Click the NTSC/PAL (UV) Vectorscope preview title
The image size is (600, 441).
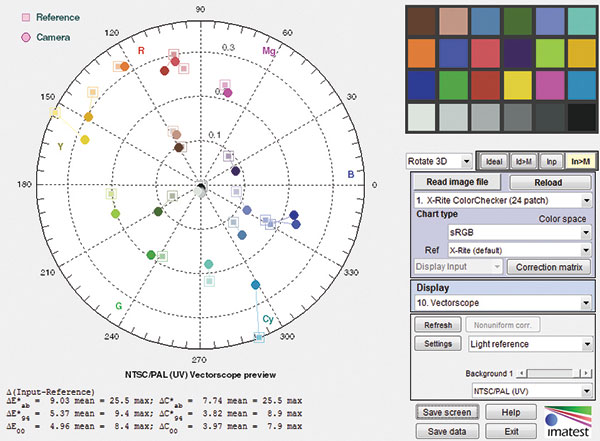coord(200,375)
